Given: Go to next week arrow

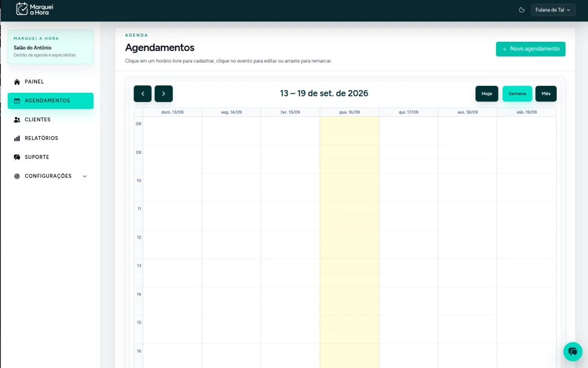Looking at the screenshot, I should pos(164,94).
